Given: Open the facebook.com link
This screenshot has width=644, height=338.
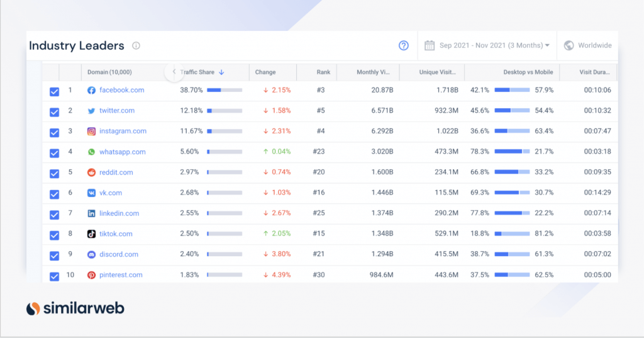Looking at the screenshot, I should coord(121,90).
